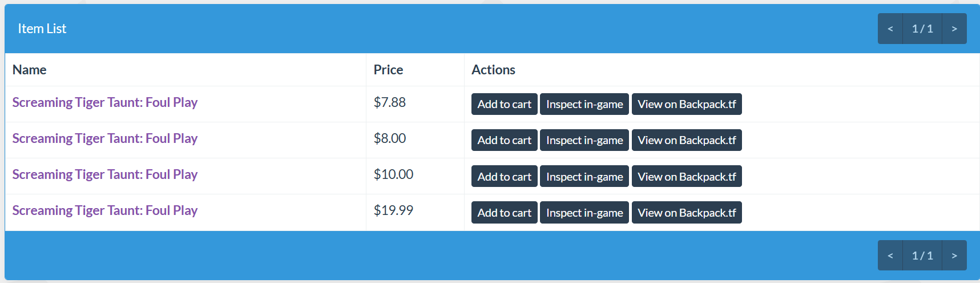Image resolution: width=980 pixels, height=283 pixels.
Task: Open the $19.99 Screaming Tiger Taunt link
Action: [105, 210]
